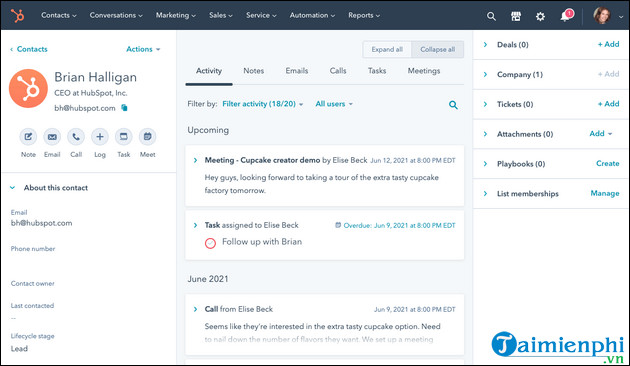Manage list memberships
Screen dimensions: 630x366
[x=605, y=193]
